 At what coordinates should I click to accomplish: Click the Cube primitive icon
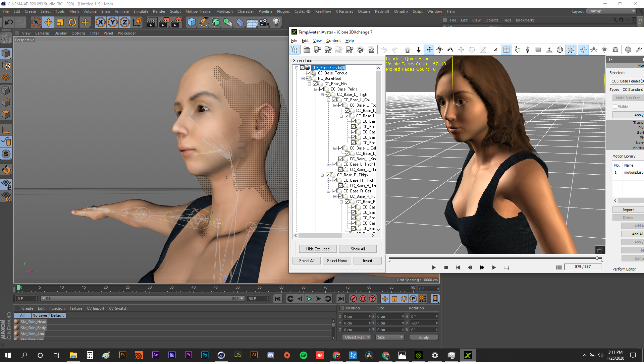click(x=192, y=22)
